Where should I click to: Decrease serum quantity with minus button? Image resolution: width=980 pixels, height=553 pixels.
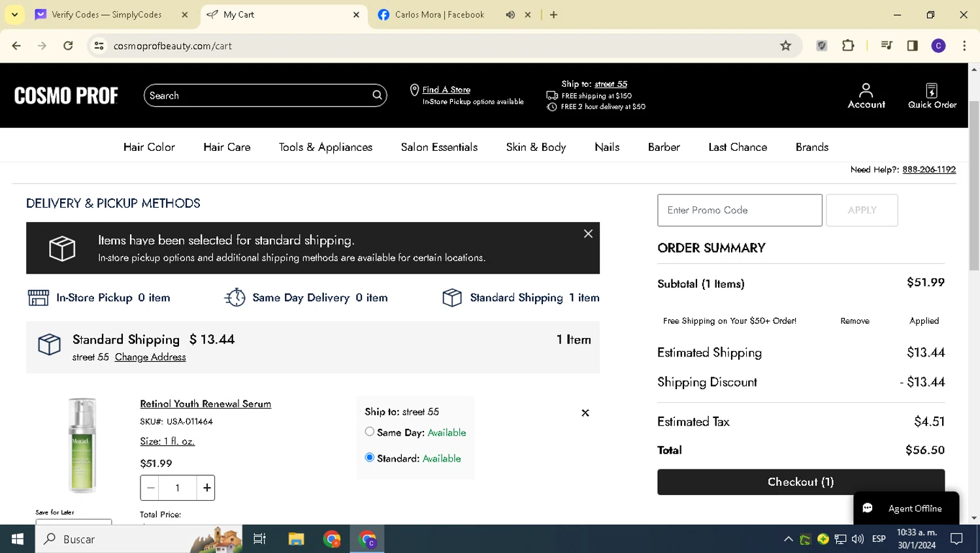(x=150, y=488)
